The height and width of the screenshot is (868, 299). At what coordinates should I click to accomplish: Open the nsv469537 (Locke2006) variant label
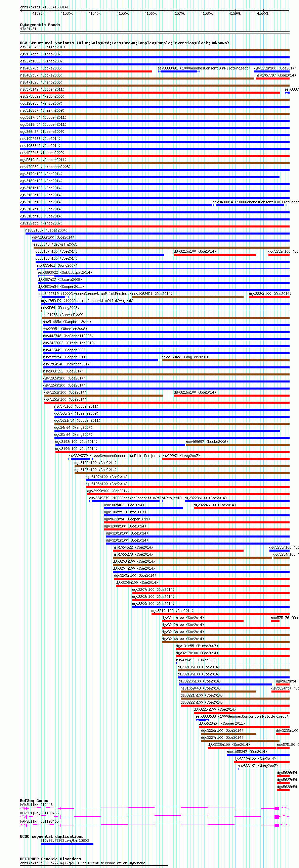[x=41, y=75]
